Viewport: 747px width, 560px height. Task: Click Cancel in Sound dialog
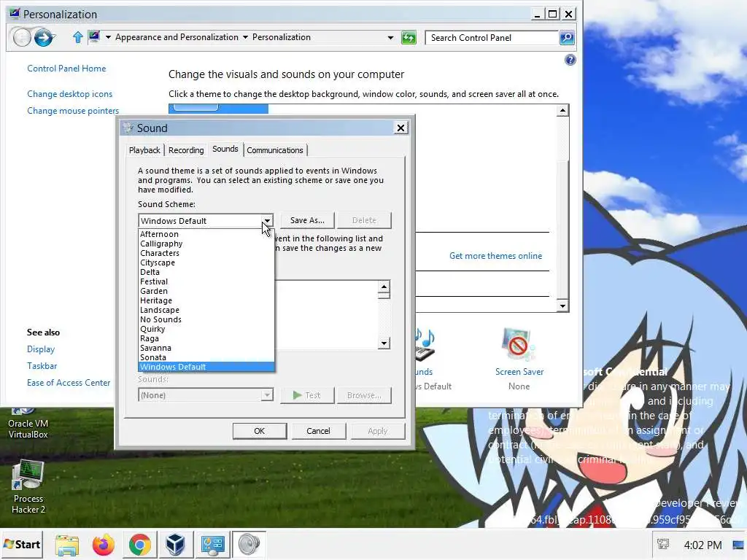point(318,431)
